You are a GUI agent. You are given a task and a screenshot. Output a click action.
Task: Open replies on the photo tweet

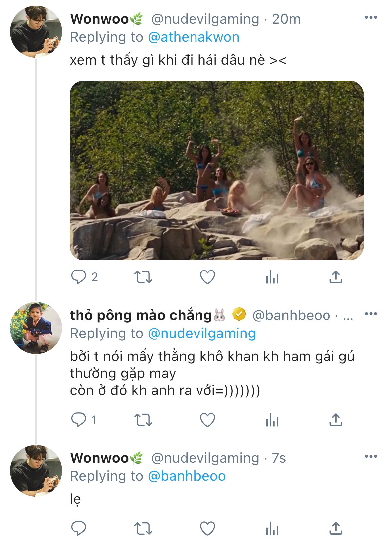point(79,277)
